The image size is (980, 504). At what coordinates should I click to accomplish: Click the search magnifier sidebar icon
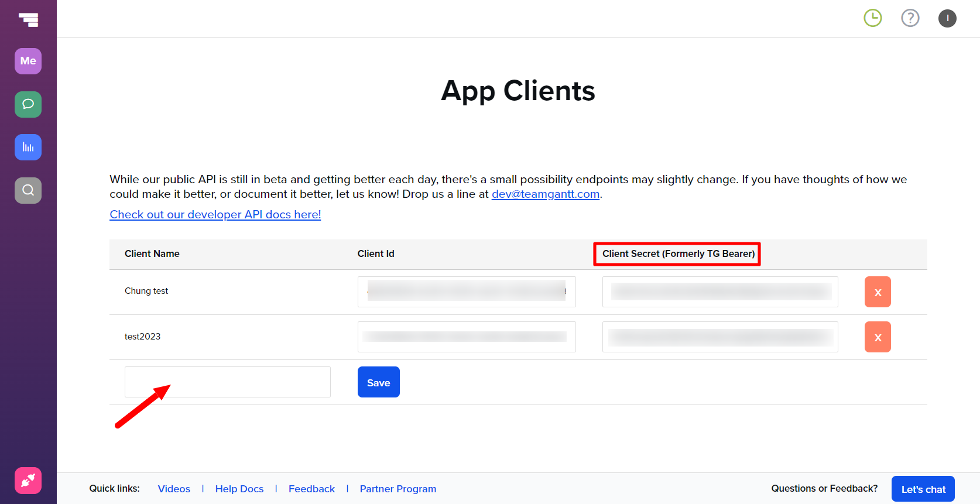point(28,190)
